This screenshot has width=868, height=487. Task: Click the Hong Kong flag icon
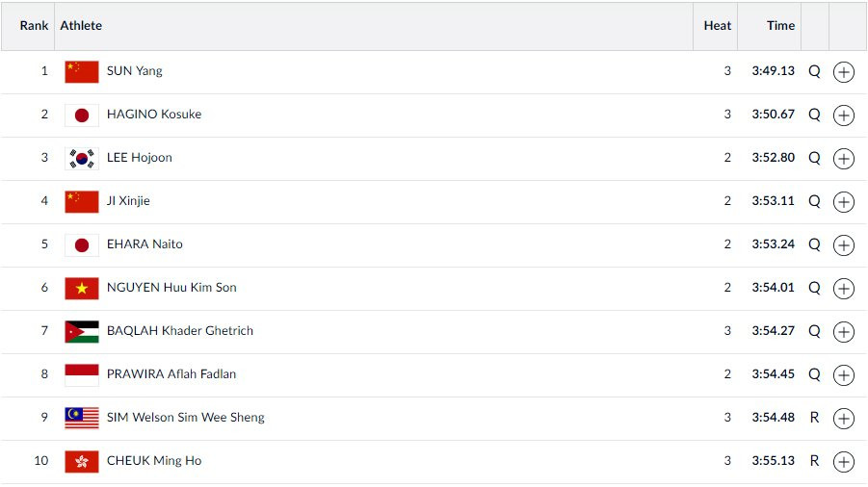point(82,461)
